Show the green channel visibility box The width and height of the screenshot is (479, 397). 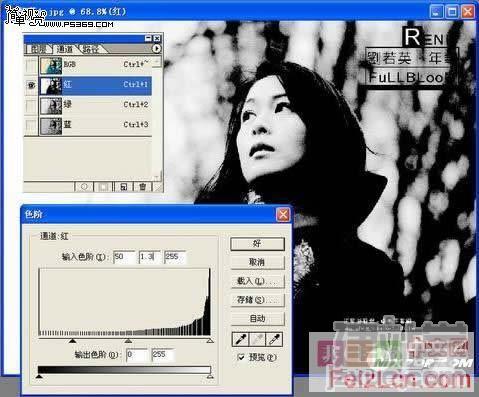tap(31, 106)
